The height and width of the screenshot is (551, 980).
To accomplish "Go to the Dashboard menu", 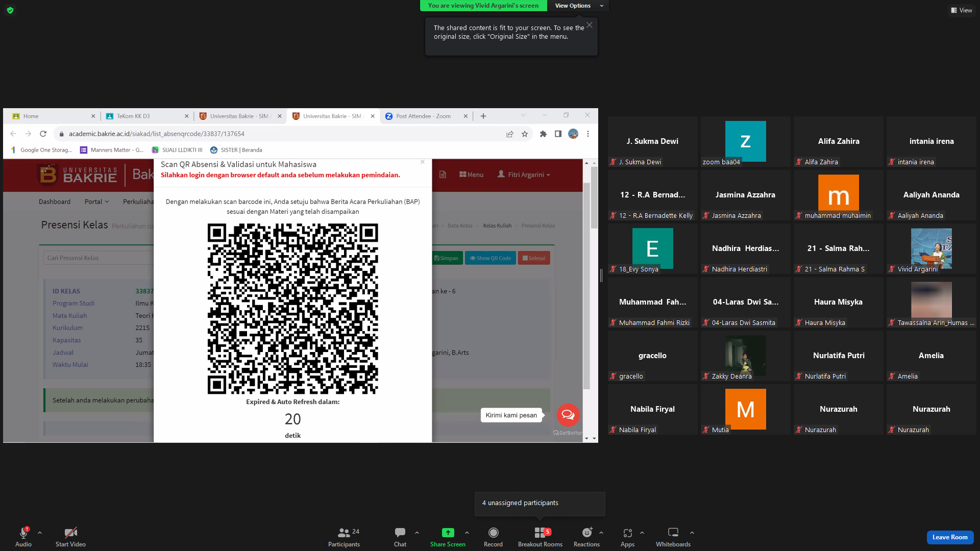I will [55, 202].
